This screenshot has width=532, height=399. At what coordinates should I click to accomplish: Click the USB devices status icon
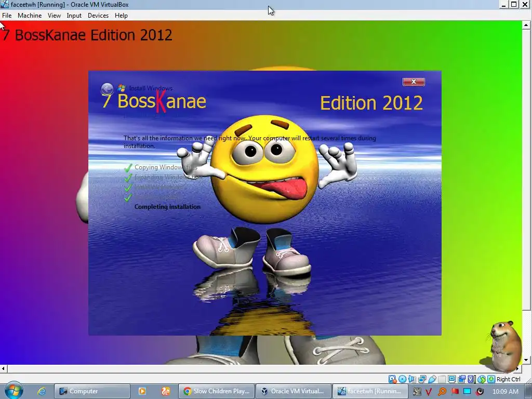(432, 379)
